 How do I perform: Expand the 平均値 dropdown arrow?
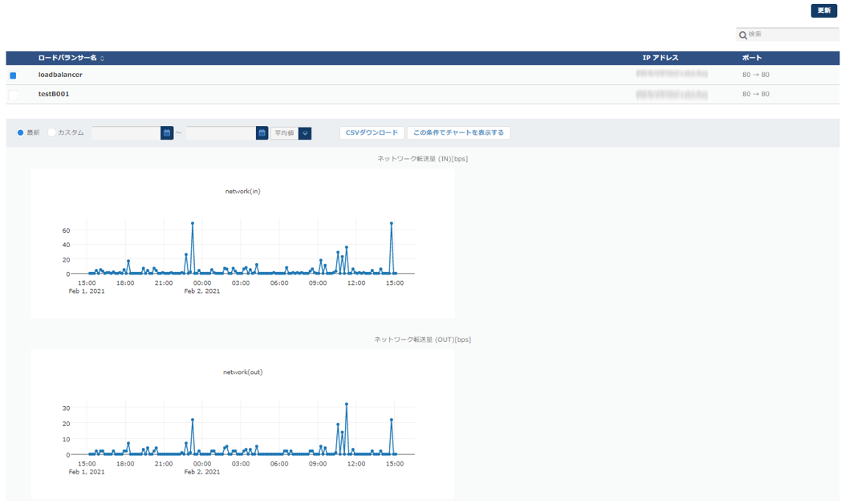(x=305, y=133)
